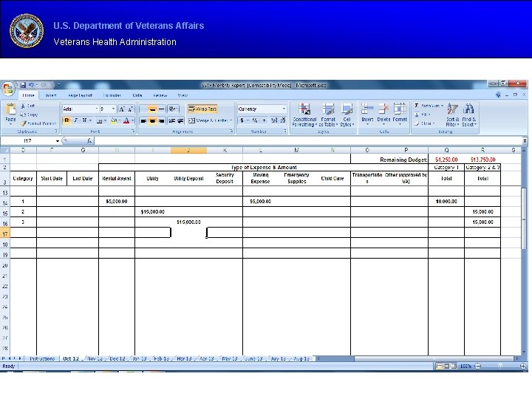Apply yellow fill color to the cell
Screen dimensions: 532x399
click(x=114, y=120)
